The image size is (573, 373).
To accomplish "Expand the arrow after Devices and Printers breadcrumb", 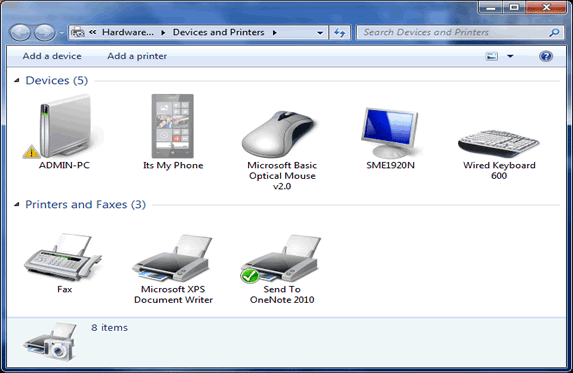I will point(274,33).
